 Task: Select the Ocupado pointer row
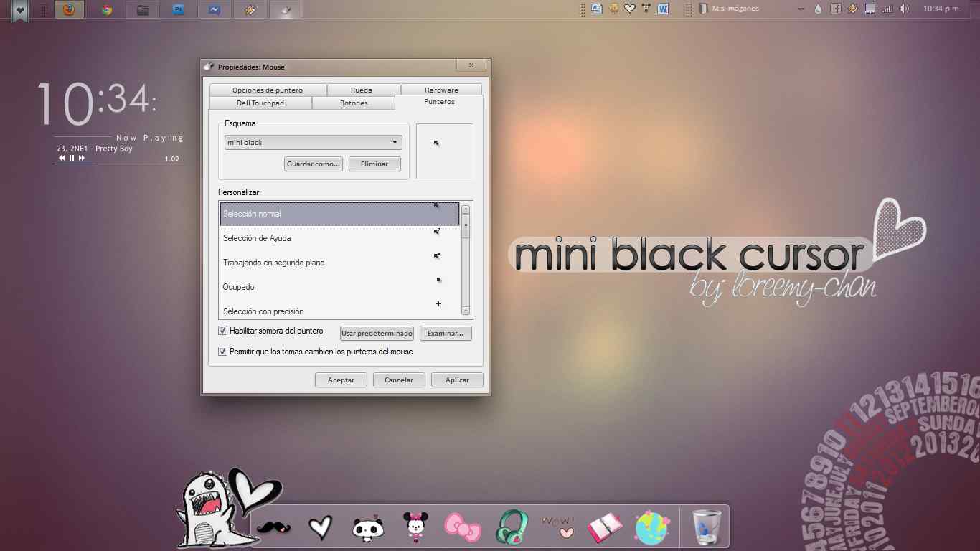339,287
